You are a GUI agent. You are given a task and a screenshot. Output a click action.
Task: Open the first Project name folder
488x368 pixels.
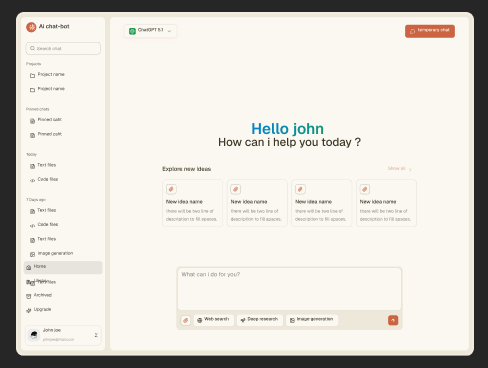[x=47, y=75]
